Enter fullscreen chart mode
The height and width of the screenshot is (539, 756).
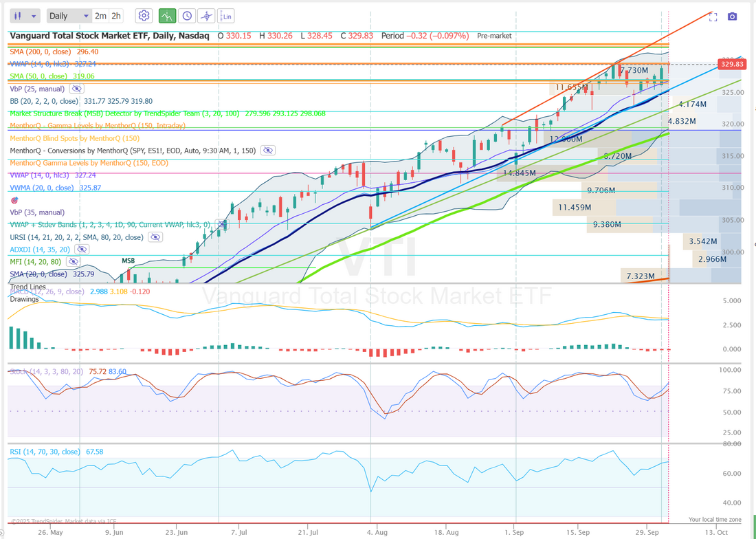point(713,16)
